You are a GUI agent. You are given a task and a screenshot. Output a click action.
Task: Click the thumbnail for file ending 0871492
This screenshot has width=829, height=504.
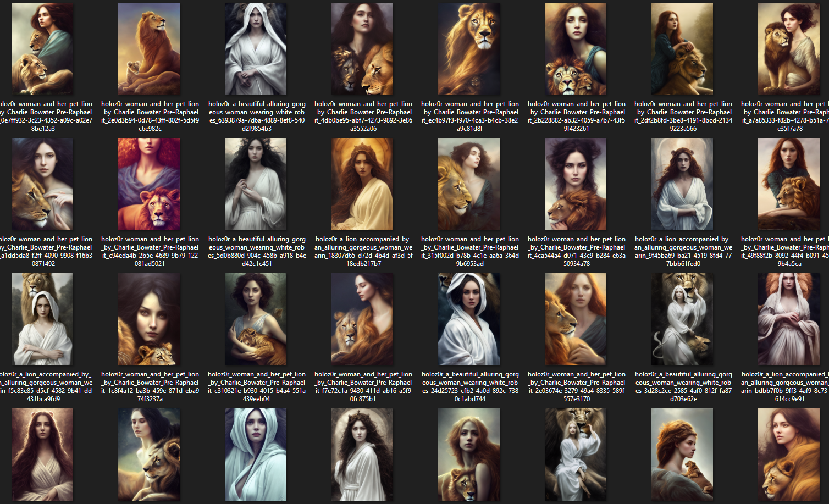click(42, 184)
